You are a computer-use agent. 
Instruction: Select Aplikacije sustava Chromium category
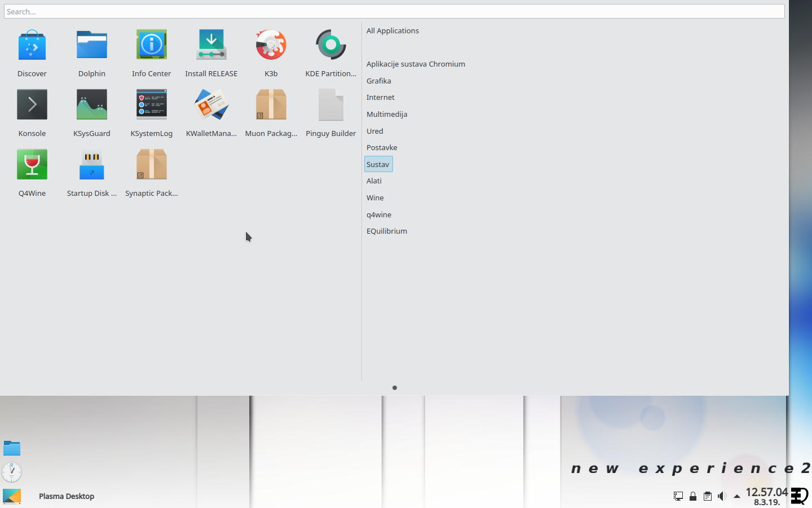pyautogui.click(x=416, y=64)
